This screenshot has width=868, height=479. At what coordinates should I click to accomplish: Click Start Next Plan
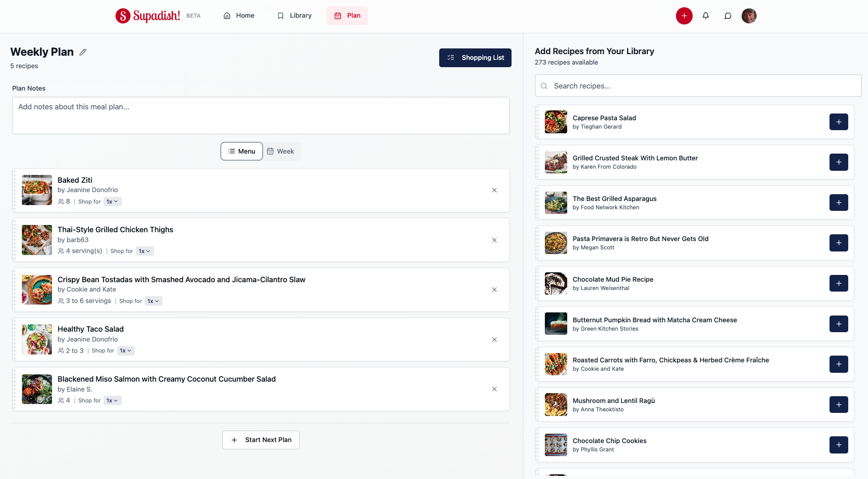coord(261,439)
